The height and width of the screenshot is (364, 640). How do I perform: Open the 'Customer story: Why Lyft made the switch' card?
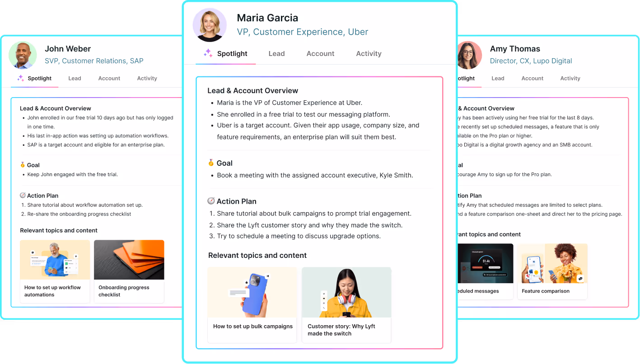(346, 305)
